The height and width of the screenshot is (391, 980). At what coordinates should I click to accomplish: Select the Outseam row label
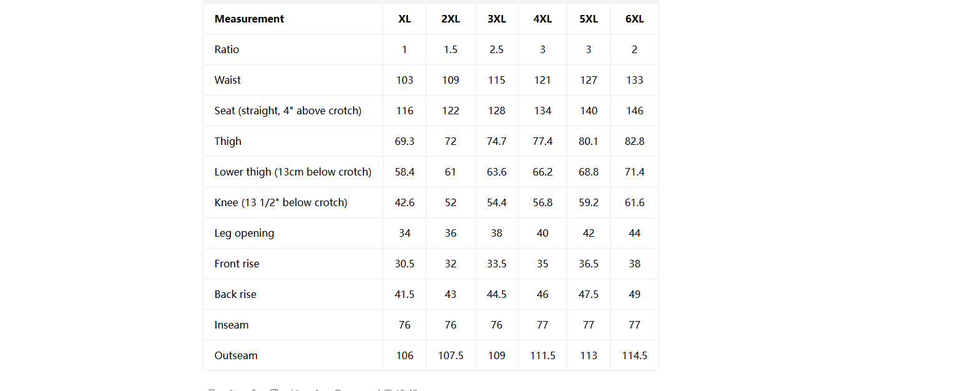coord(236,355)
